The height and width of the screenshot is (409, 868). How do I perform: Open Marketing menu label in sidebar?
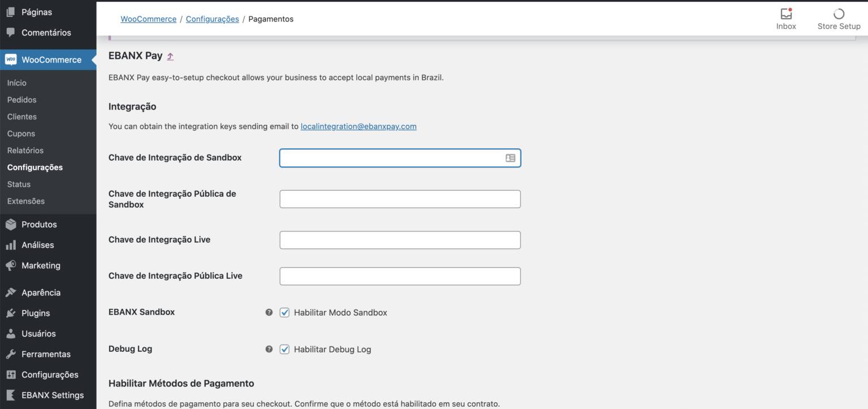click(x=41, y=265)
